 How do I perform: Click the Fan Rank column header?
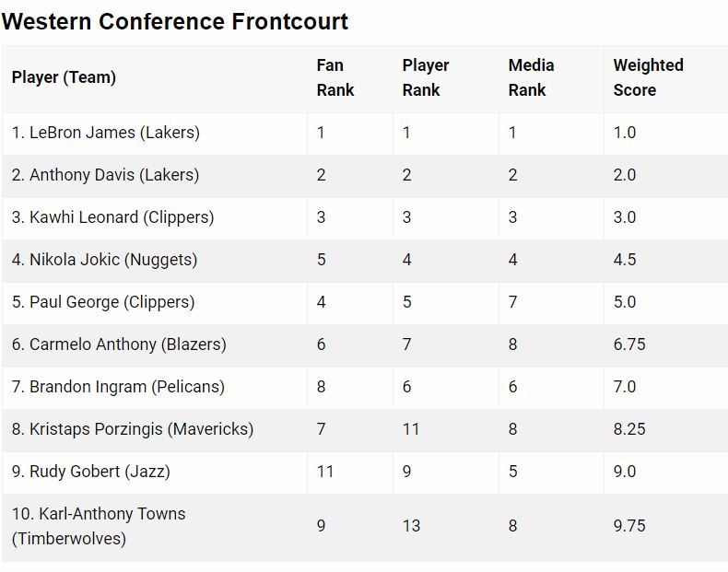tap(335, 77)
